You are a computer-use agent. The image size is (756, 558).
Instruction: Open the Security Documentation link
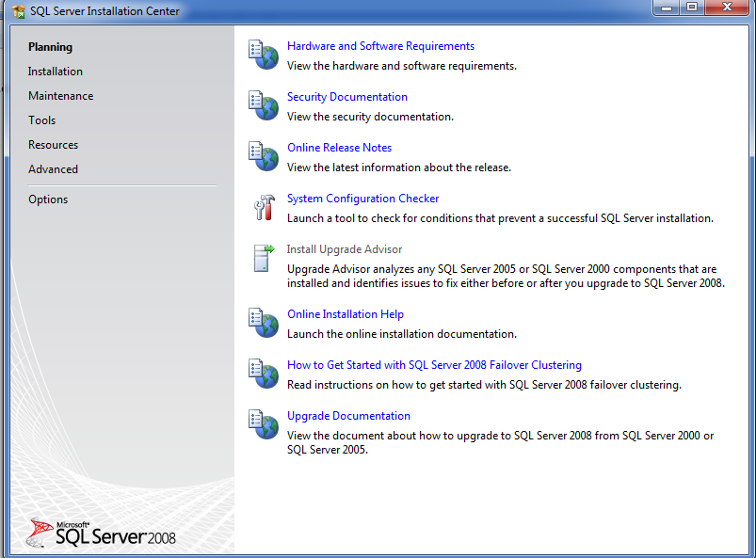pos(347,97)
